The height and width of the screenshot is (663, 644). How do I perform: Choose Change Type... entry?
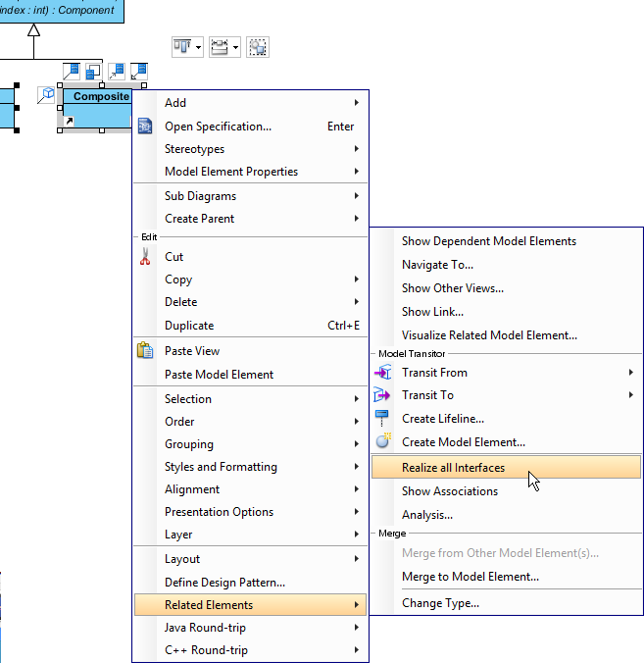coord(506,602)
